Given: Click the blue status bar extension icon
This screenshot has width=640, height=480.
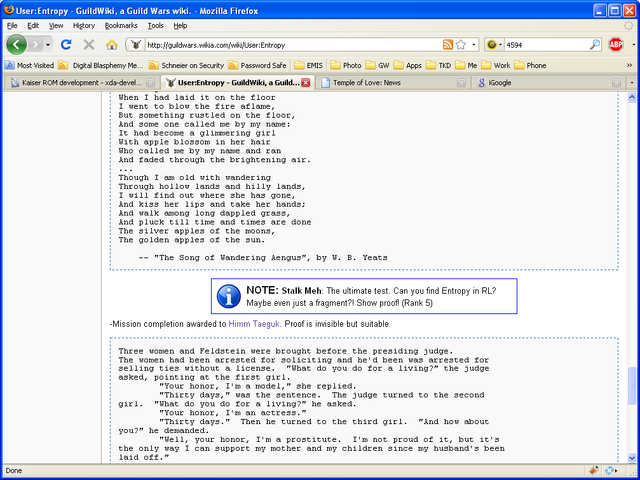Looking at the screenshot, I should (x=611, y=471).
